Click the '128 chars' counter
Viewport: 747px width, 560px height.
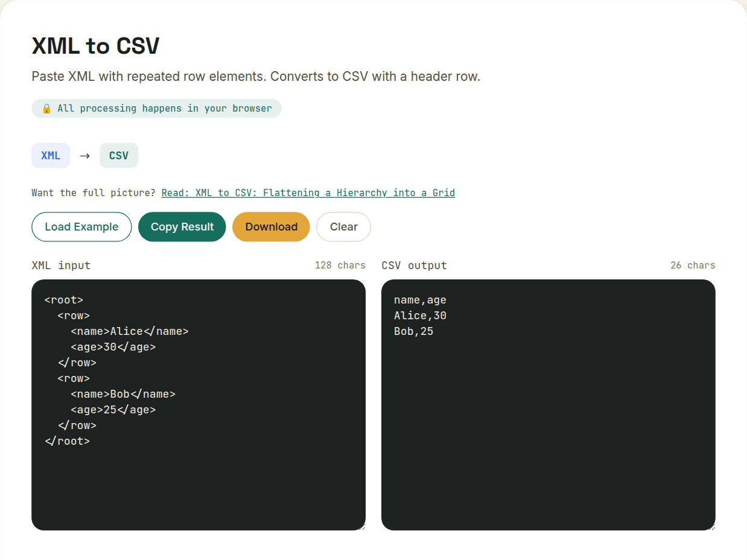[x=340, y=266]
